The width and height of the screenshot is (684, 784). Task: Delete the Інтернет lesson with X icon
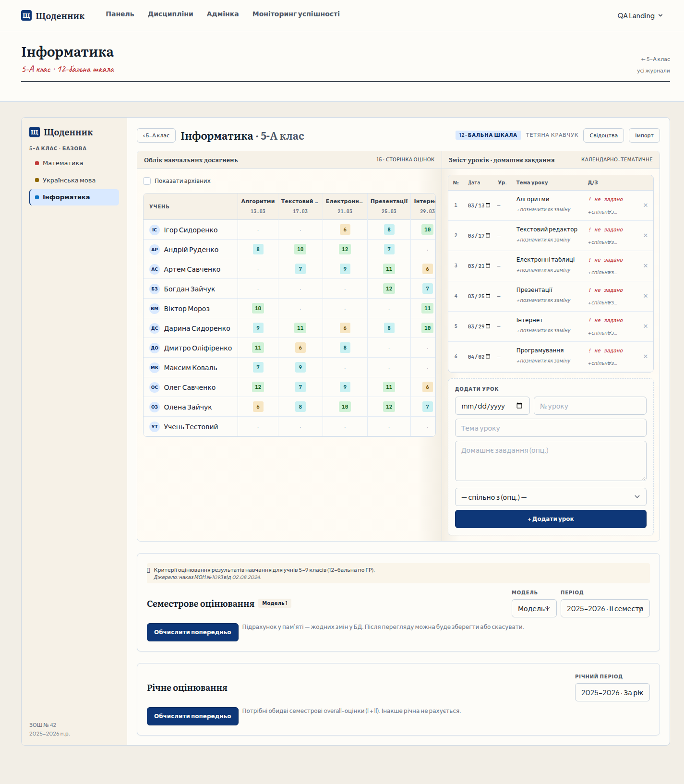646,326
